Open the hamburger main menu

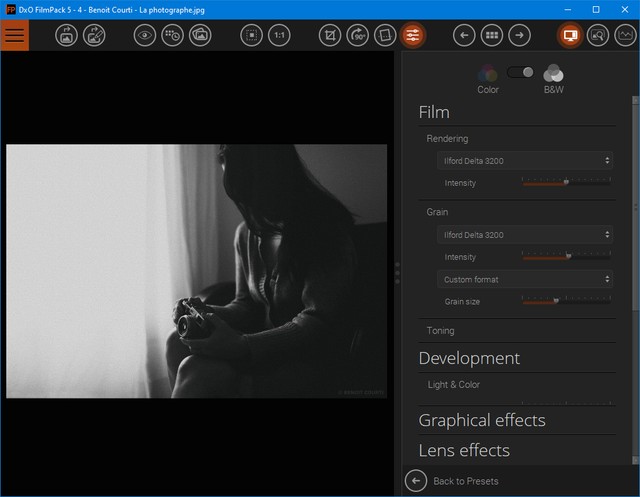[x=14, y=35]
